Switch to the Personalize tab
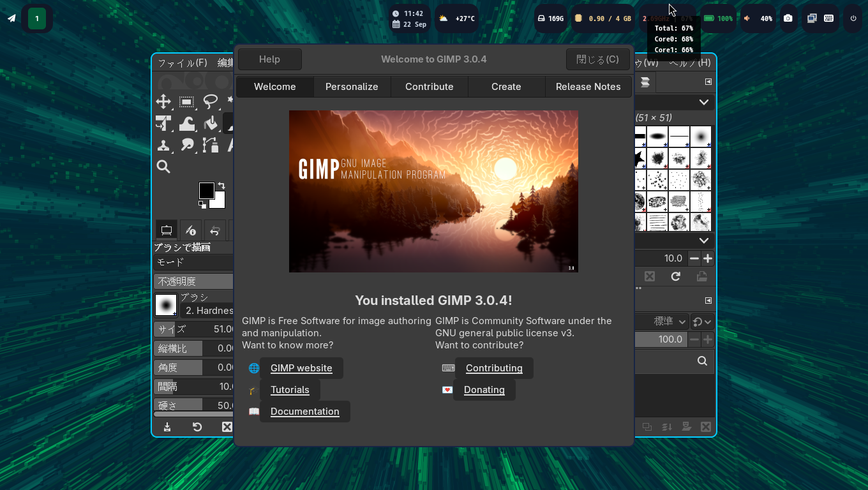The width and height of the screenshot is (868, 490). pos(352,87)
